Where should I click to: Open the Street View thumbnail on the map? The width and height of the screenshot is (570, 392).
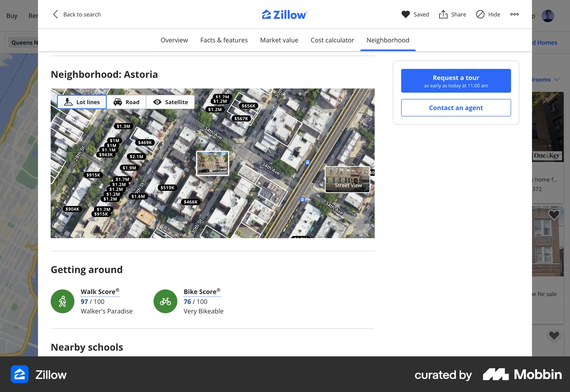click(x=347, y=179)
